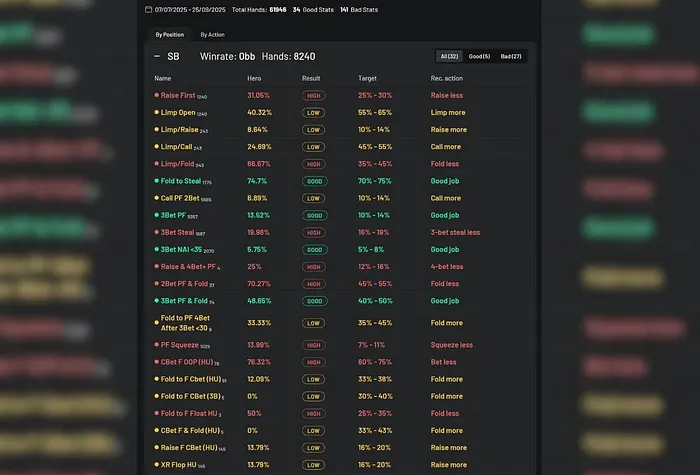The width and height of the screenshot is (700, 475).
Task: Click the Target column header
Action: pyautogui.click(x=367, y=78)
